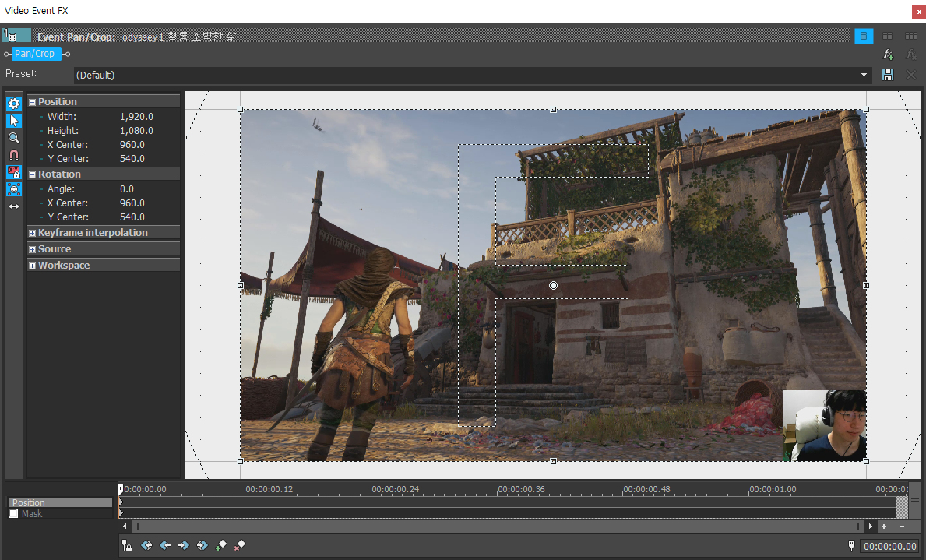This screenshot has height=560, width=926.
Task: Edit Rotation Angle value 0.0
Action: point(127,189)
